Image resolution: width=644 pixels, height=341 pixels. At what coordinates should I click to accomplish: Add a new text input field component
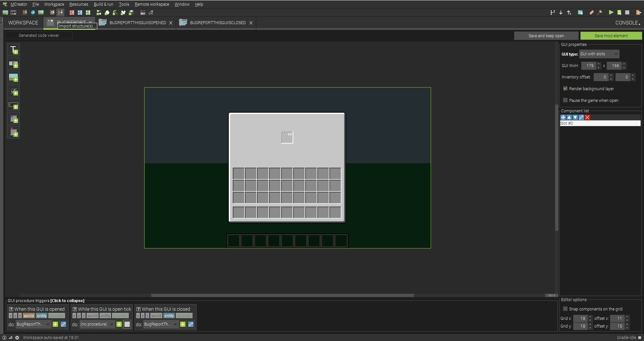click(x=13, y=105)
